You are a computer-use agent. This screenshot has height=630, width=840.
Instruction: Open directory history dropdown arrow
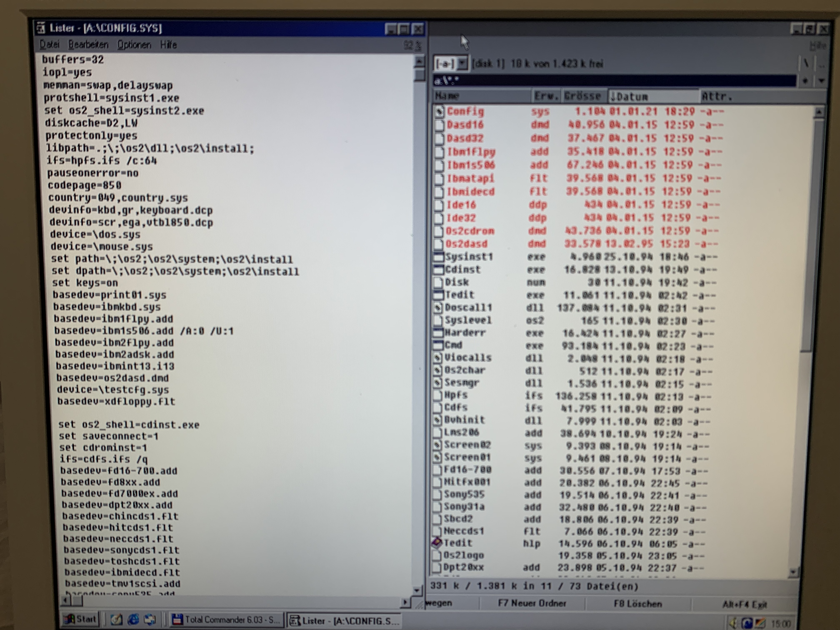[x=821, y=80]
